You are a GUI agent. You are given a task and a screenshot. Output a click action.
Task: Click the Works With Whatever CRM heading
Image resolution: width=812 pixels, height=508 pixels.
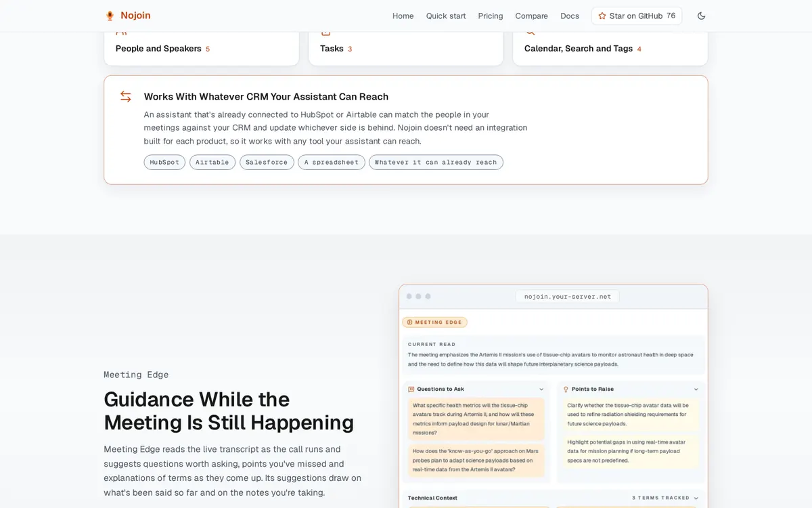(x=266, y=97)
